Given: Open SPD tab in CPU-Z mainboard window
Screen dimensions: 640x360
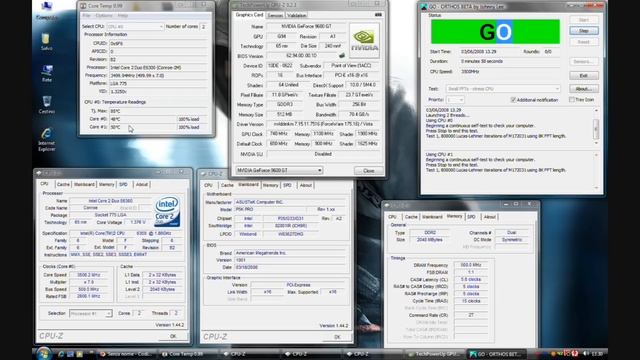Looking at the screenshot, I should tap(287, 185).
